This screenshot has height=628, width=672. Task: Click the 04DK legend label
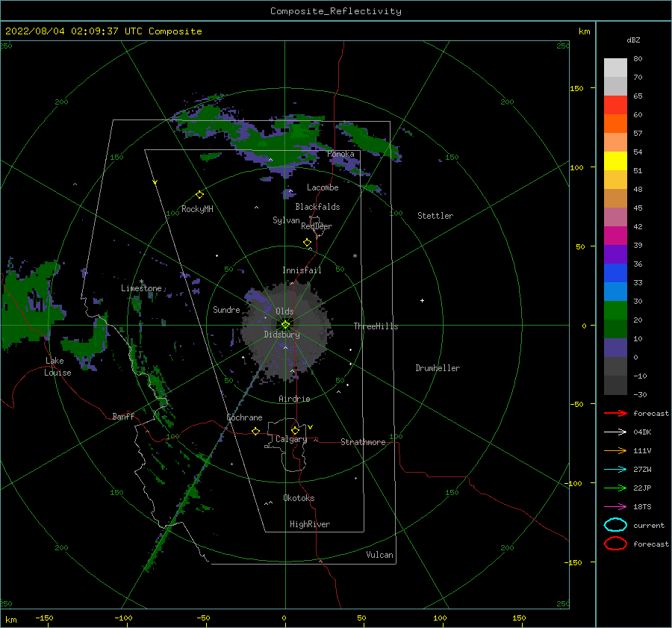[x=642, y=432]
